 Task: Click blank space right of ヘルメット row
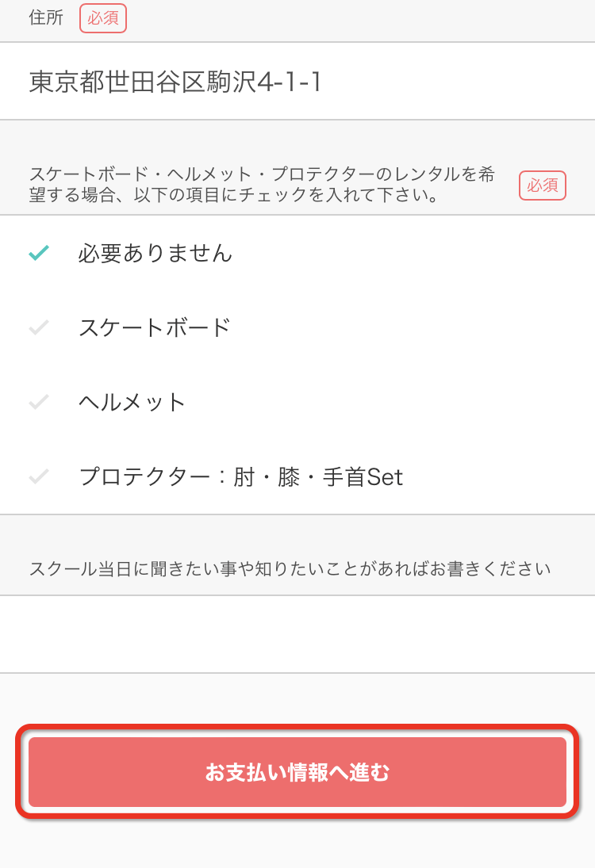pyautogui.click(x=388, y=402)
